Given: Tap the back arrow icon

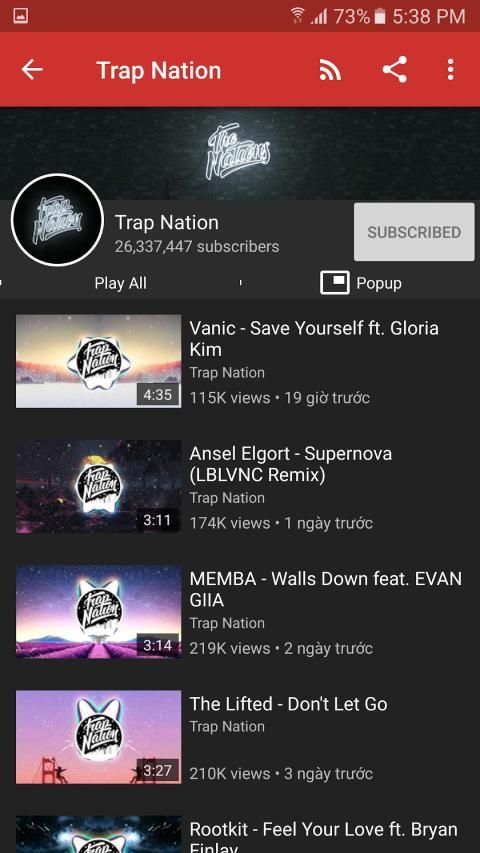Looking at the screenshot, I should (x=32, y=70).
